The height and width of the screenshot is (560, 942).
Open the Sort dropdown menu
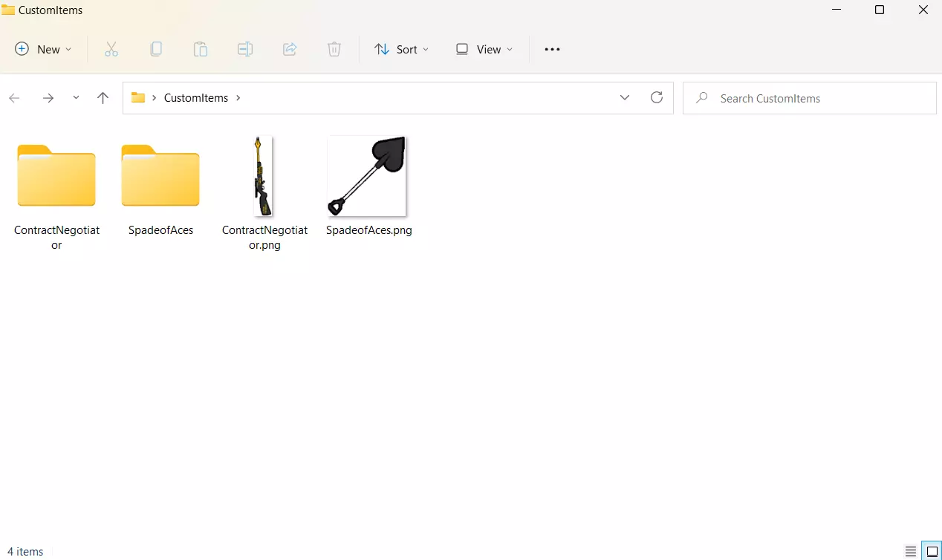402,49
